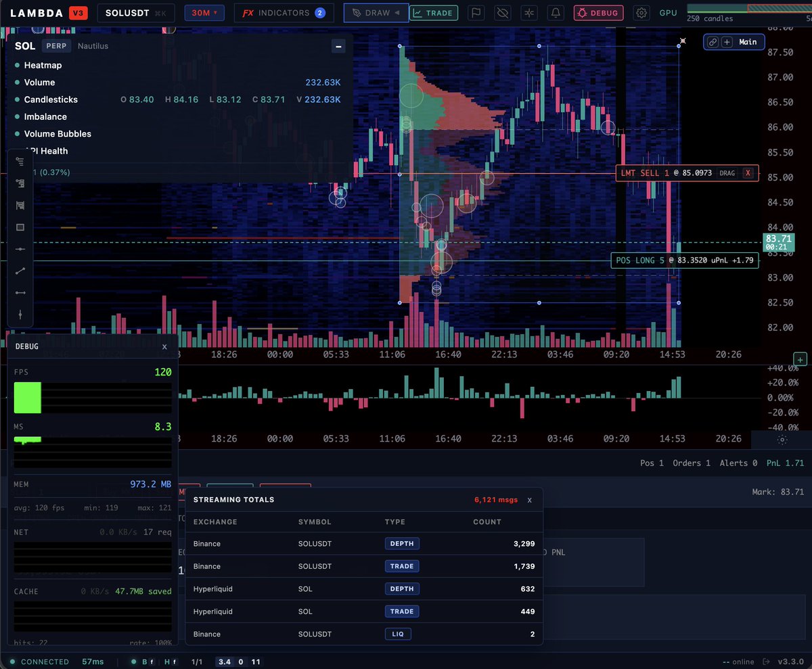Select the trend line drawing tool

point(20,271)
